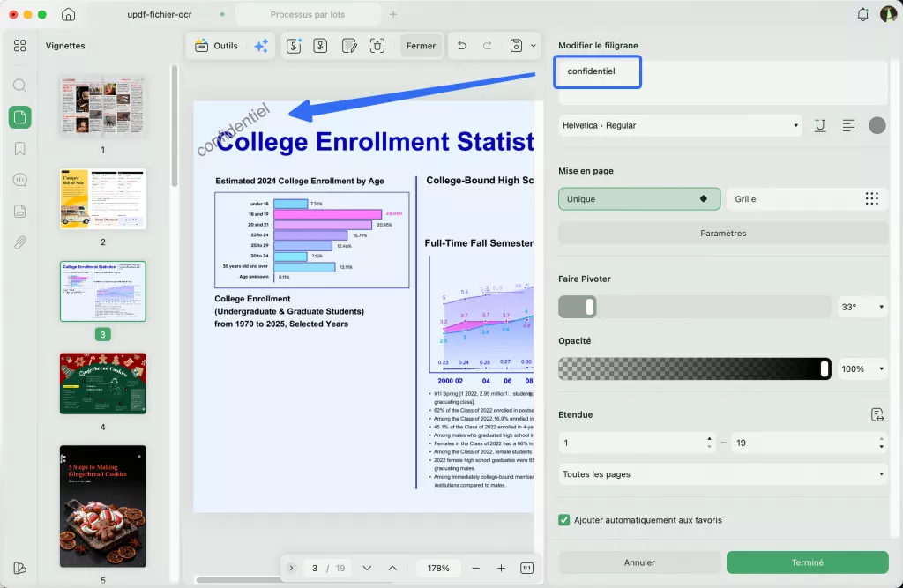
Task: Select page 5 thumbnail
Action: click(103, 506)
